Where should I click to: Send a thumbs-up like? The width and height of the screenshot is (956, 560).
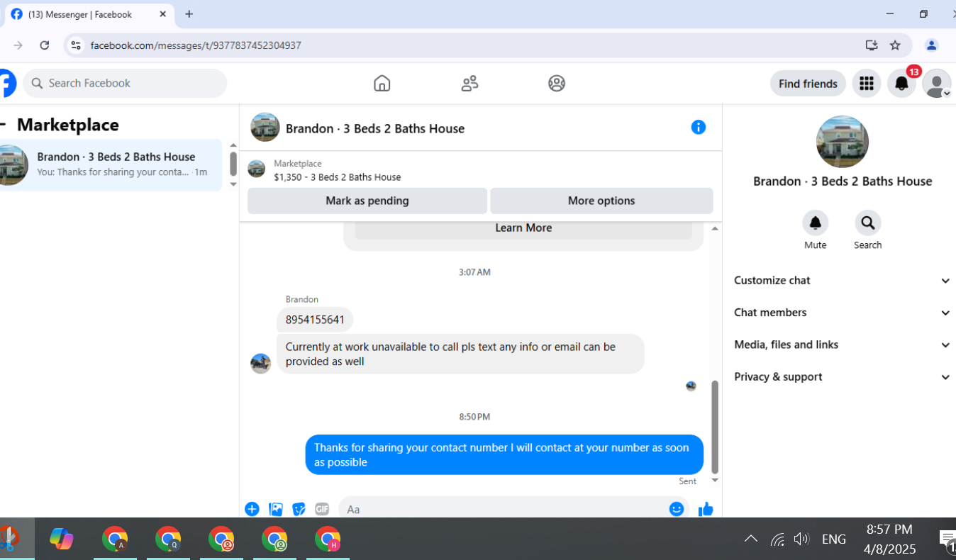pyautogui.click(x=706, y=509)
